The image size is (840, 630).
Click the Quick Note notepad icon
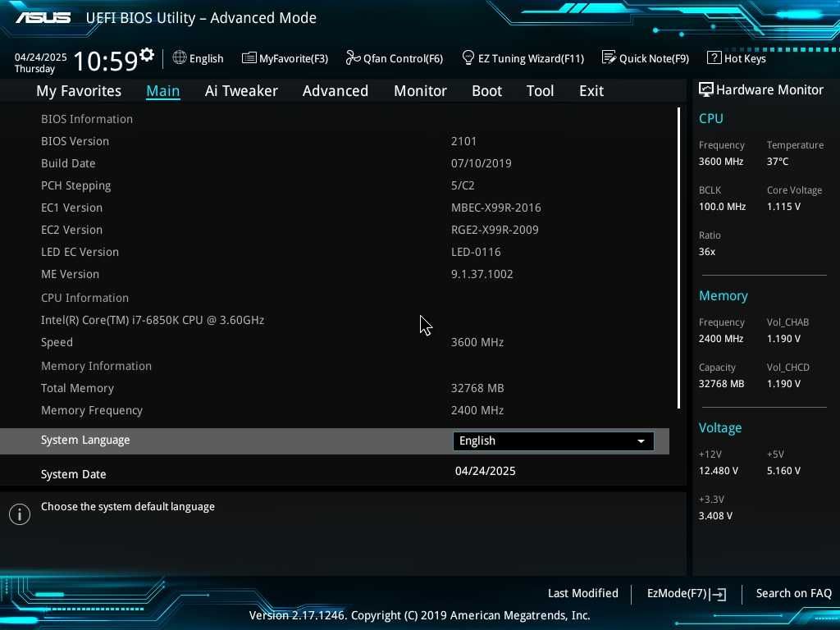click(x=609, y=57)
